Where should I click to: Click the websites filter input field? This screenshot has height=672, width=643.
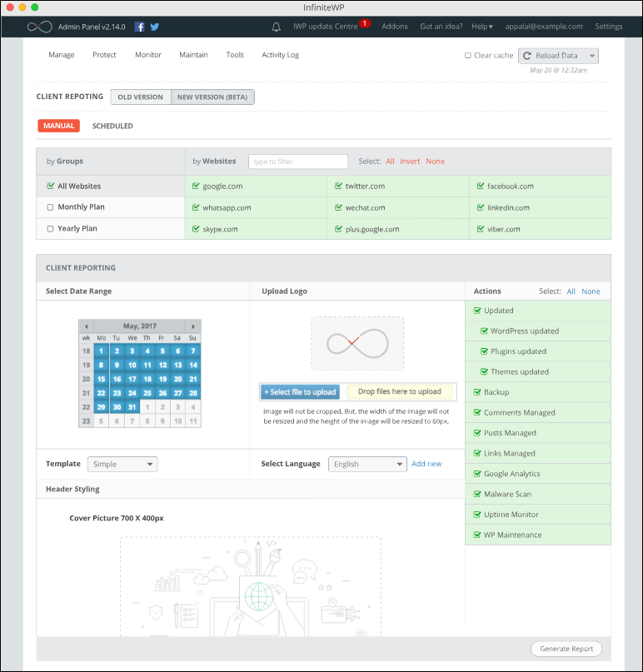[x=298, y=162]
